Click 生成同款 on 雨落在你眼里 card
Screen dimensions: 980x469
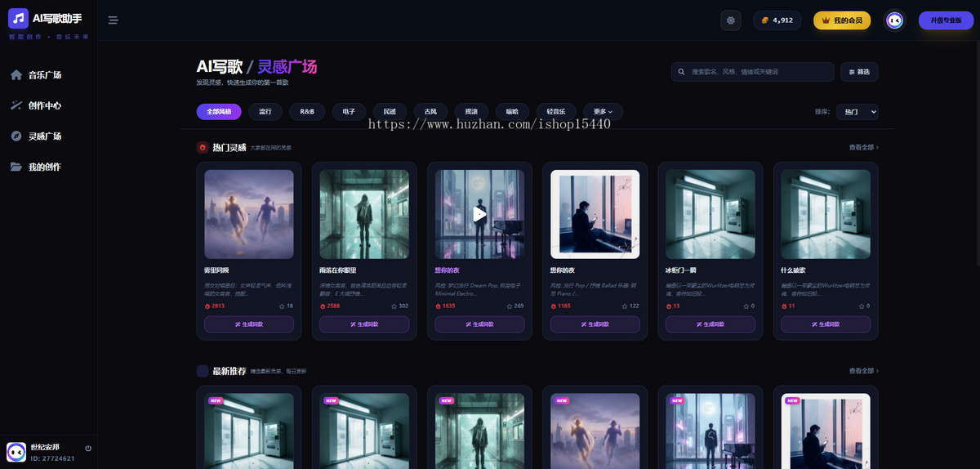coord(364,324)
